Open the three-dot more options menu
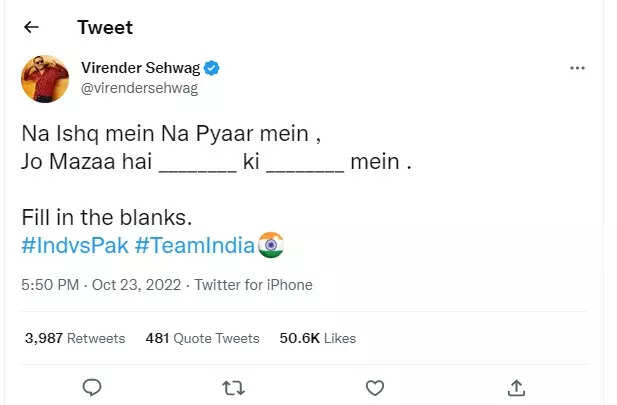The height and width of the screenshot is (405, 617). click(577, 68)
